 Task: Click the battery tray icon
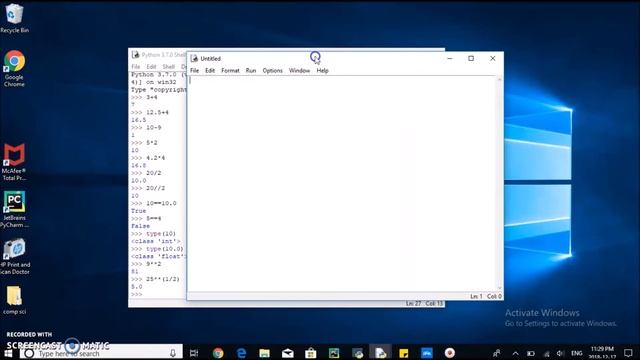(531, 353)
